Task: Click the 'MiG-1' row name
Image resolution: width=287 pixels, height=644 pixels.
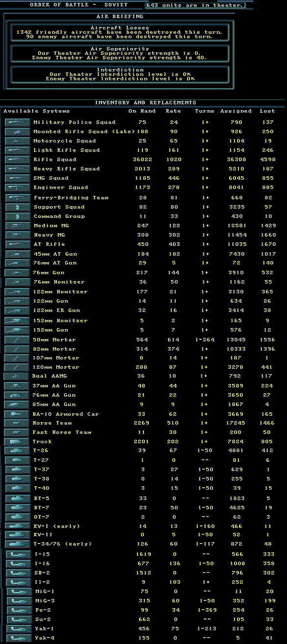Action: click(x=45, y=592)
